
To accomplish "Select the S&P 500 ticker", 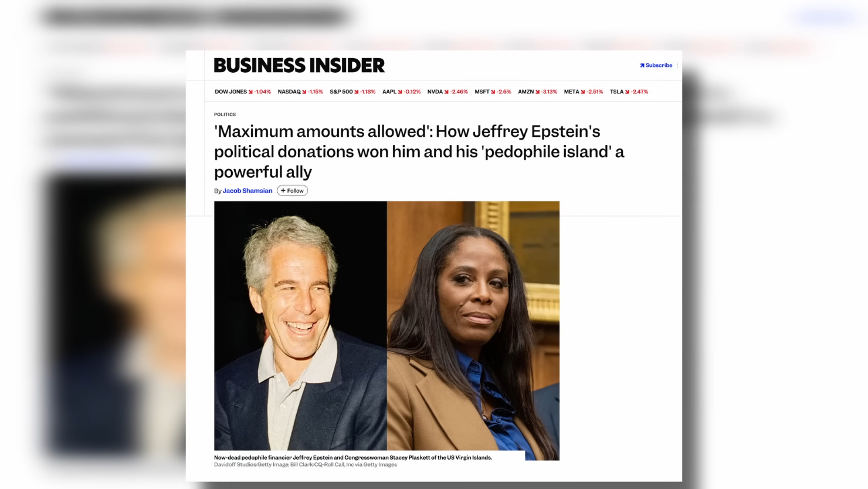I will pyautogui.click(x=352, y=92).
